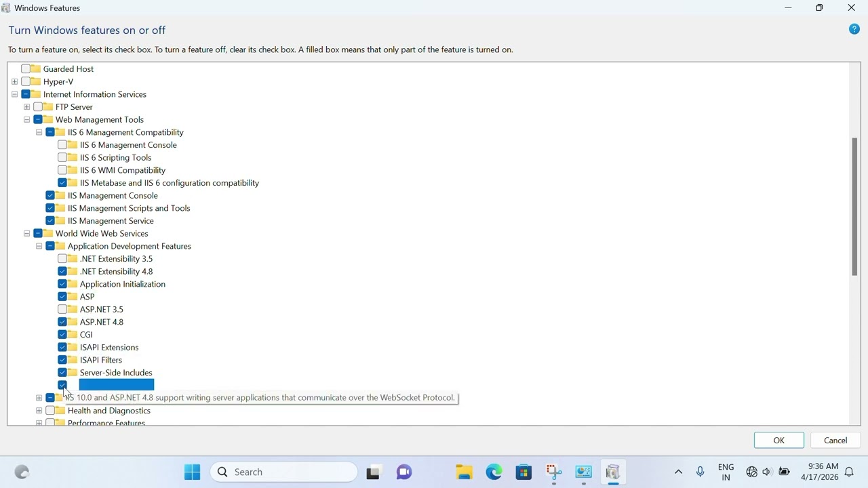
Task: Select Windows Features taskbar icon
Action: pos(614,472)
